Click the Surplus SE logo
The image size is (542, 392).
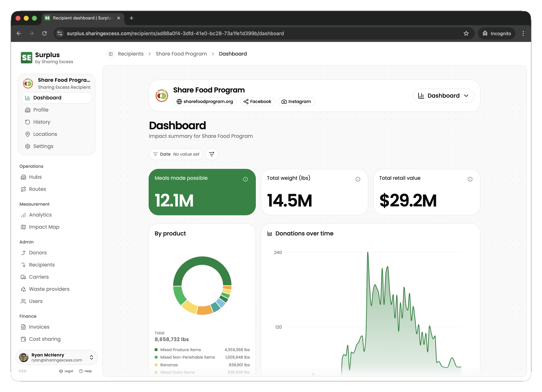tap(27, 58)
